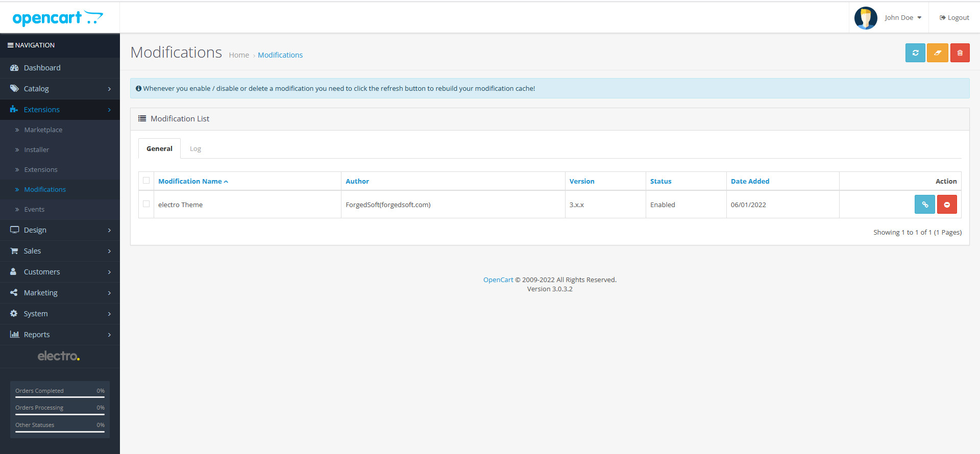Click the Orders Processing progress bar
The image size is (980, 454).
(x=60, y=414)
